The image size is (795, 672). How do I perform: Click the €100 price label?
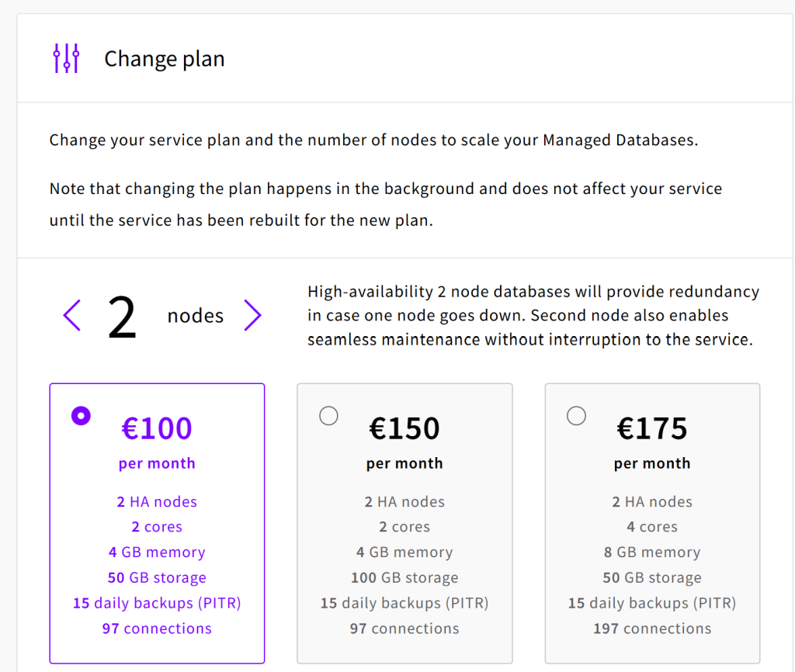(157, 428)
